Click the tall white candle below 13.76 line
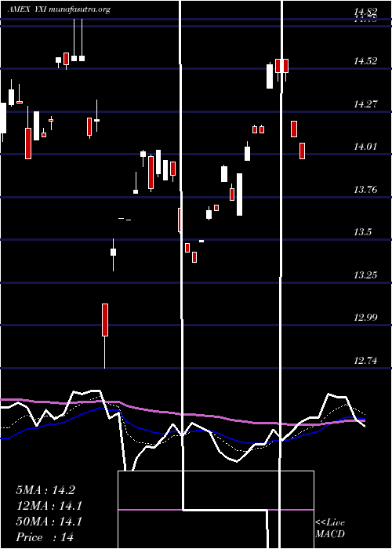392x549 pixels. click(x=239, y=195)
